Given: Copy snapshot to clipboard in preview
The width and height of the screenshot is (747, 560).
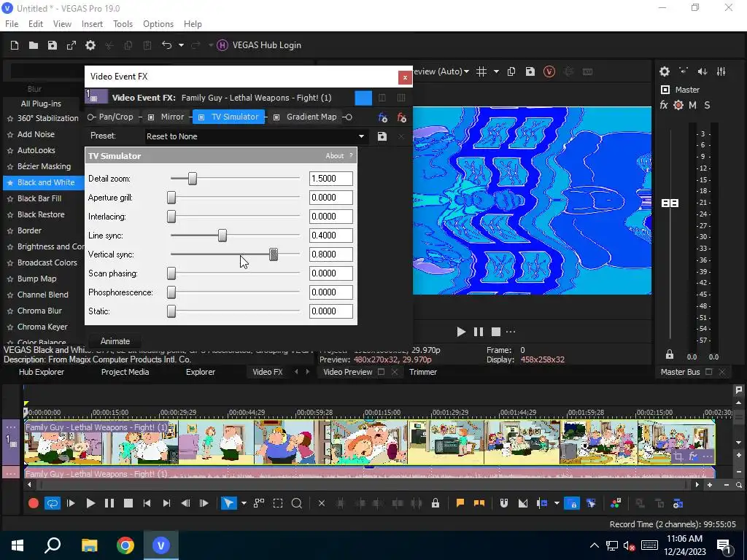Looking at the screenshot, I should click(511, 71).
